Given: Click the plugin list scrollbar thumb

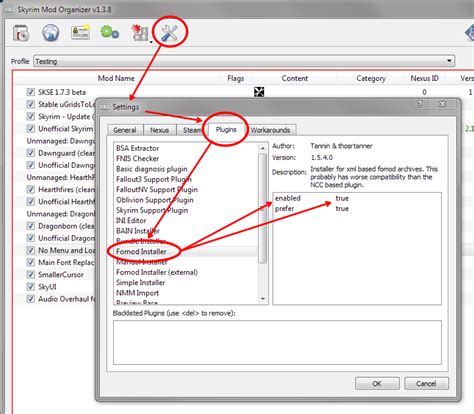Looking at the screenshot, I should (263, 208).
